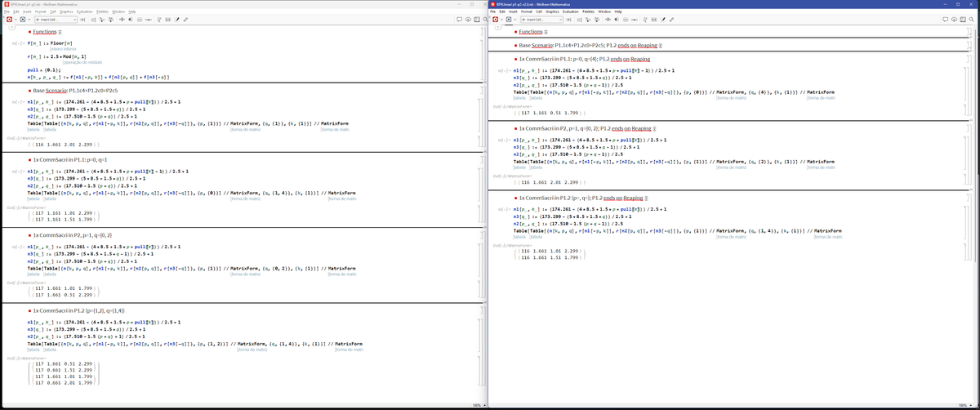This screenshot has width=980, height=410.
Task: Click cloud publish icon in left window toolbar
Action: pos(469,20)
